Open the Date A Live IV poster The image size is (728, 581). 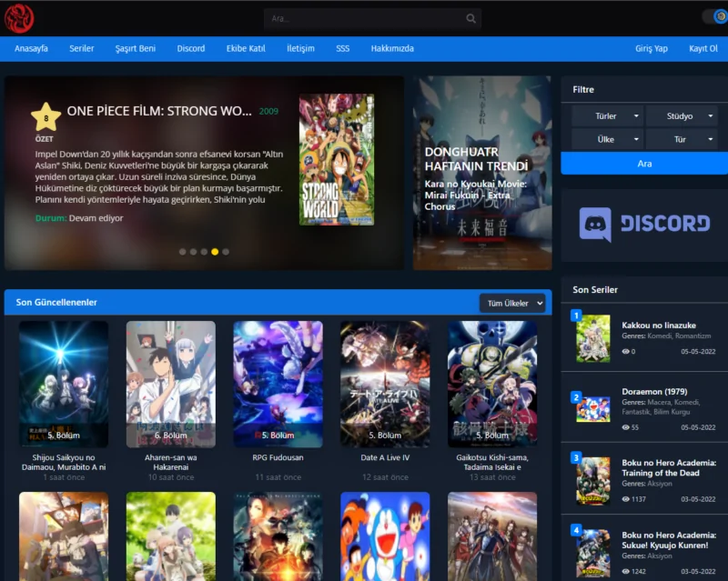click(x=385, y=385)
